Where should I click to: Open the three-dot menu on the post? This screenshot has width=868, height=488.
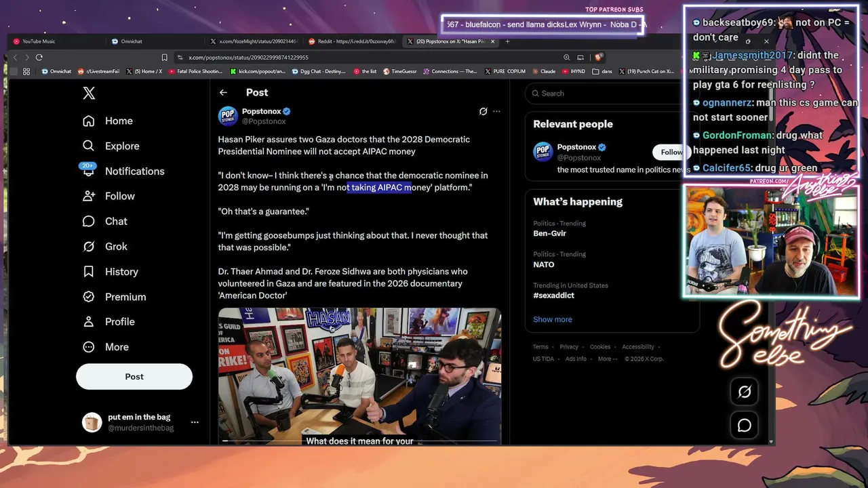point(496,111)
